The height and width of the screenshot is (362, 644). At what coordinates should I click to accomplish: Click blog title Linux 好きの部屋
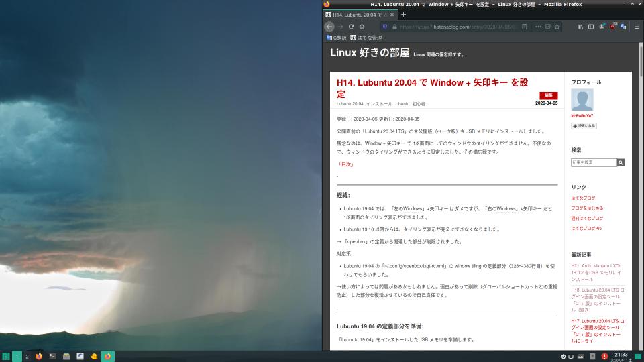(x=370, y=52)
